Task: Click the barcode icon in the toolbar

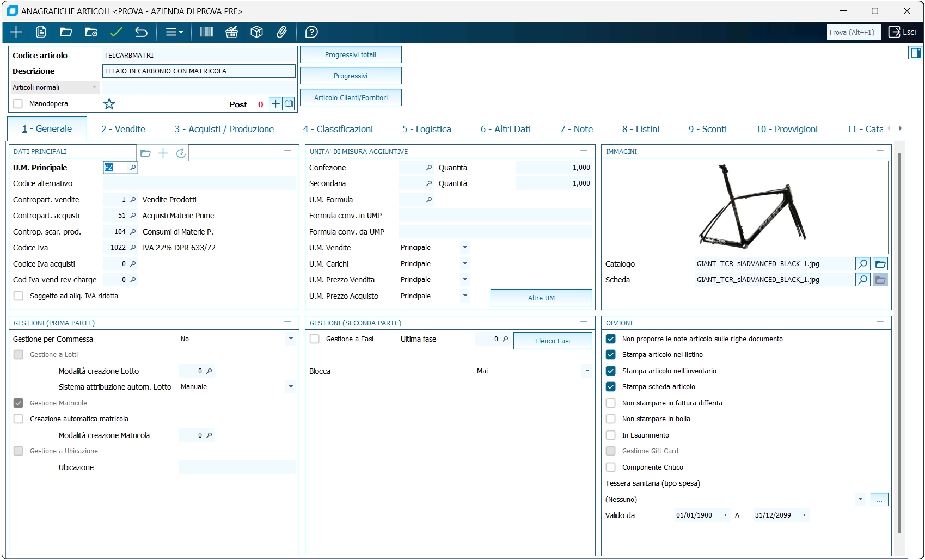Action: [206, 32]
